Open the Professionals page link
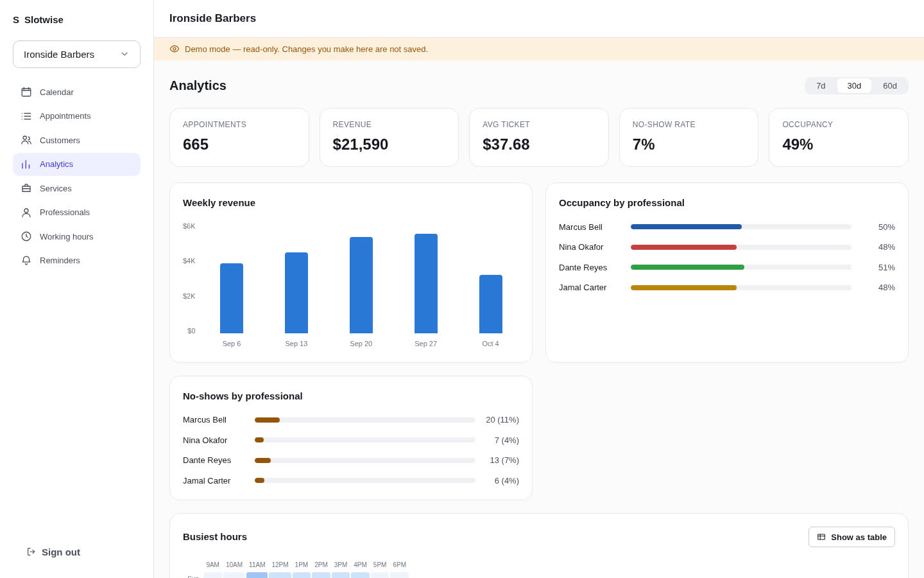The image size is (924, 578). [x=76, y=213]
